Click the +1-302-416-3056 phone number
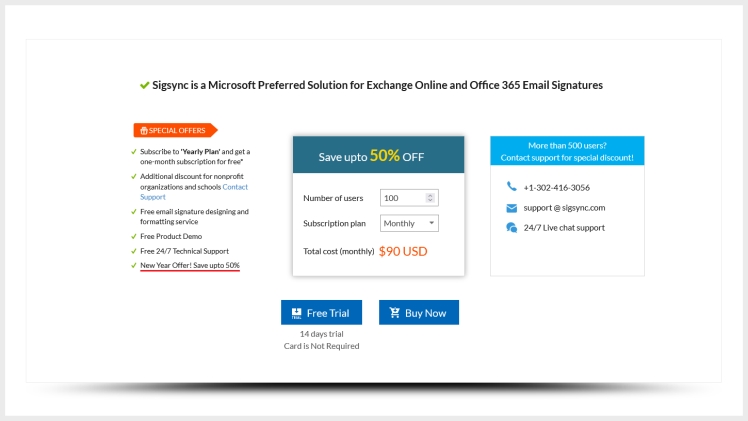 point(556,187)
